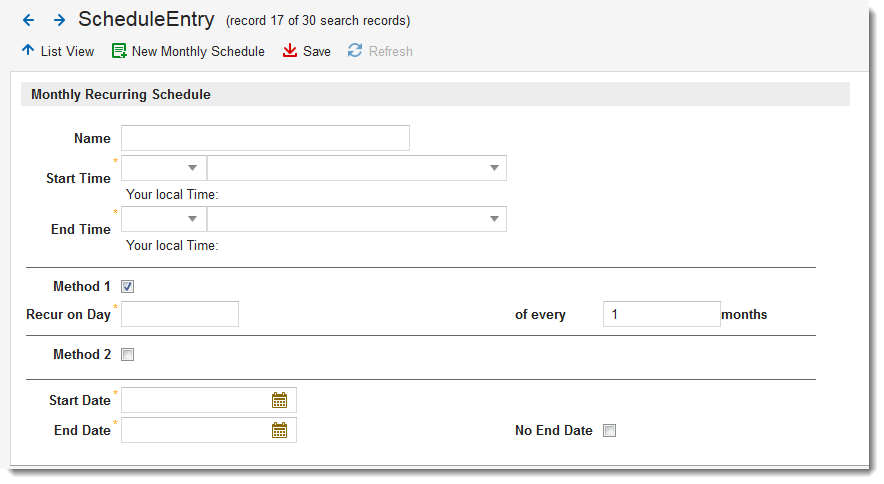Uncheck the Method 1 checkbox

127,287
